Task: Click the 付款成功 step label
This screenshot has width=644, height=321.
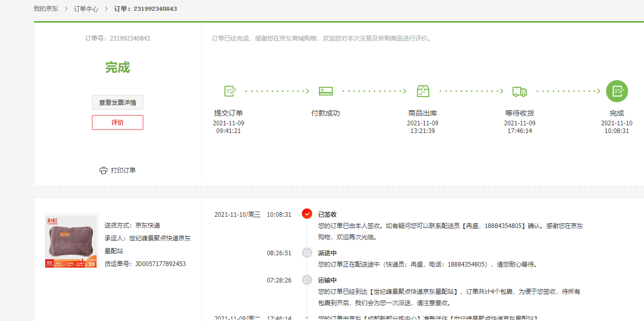Action: (326, 113)
